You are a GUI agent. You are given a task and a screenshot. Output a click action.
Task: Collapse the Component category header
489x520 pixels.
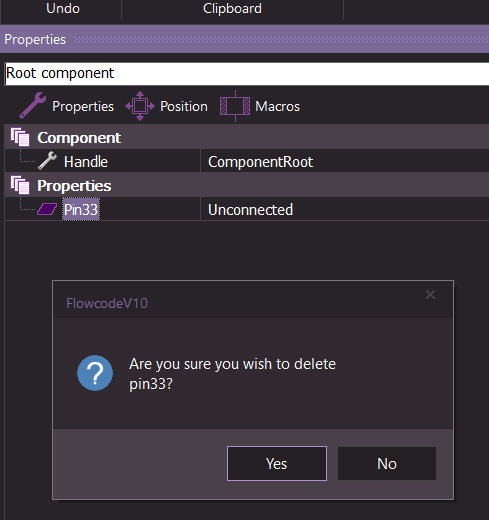tap(247, 137)
